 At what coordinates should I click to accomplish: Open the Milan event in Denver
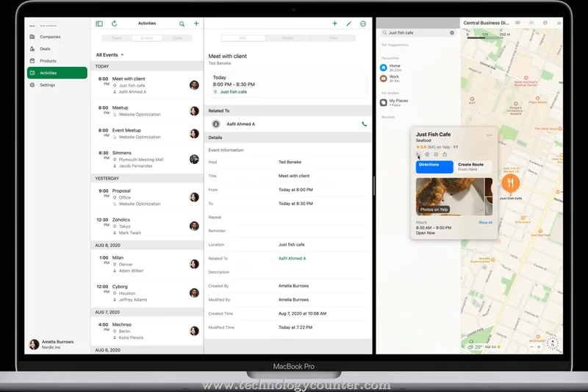click(x=147, y=264)
